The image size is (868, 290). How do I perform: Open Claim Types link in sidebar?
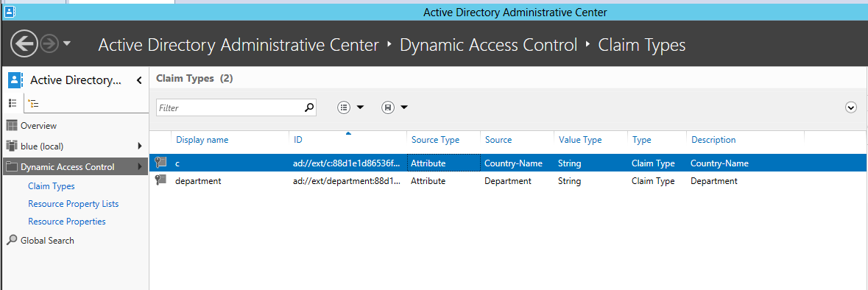pyautogui.click(x=52, y=186)
